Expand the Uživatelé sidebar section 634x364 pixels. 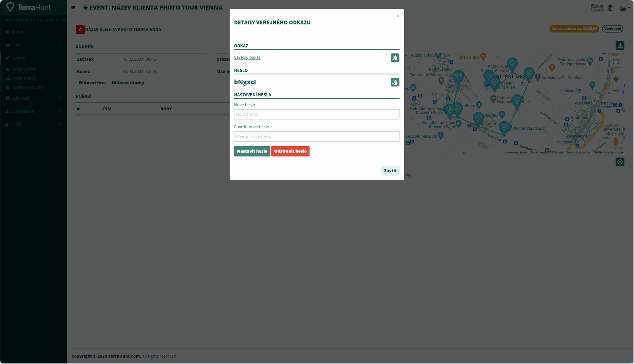pyautogui.click(x=33, y=98)
